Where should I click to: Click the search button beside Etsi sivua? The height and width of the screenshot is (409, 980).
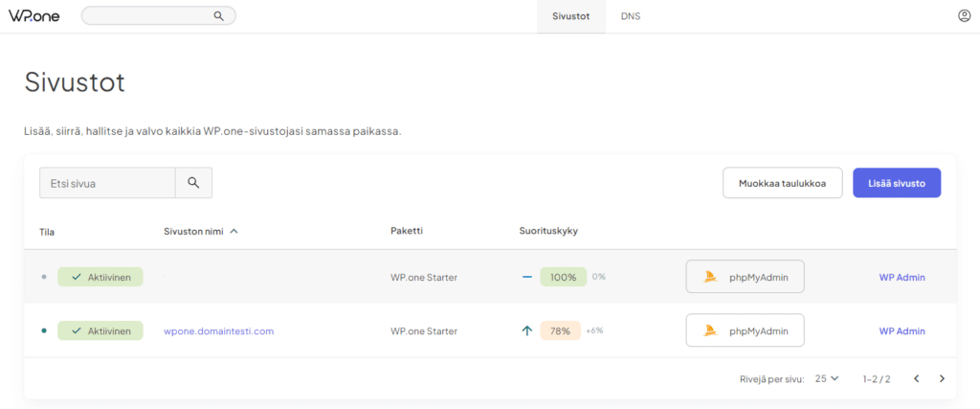tap(193, 183)
